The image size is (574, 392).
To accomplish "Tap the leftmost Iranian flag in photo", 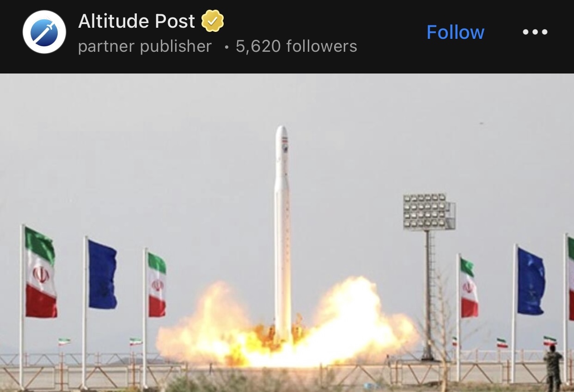I will pos(40,273).
